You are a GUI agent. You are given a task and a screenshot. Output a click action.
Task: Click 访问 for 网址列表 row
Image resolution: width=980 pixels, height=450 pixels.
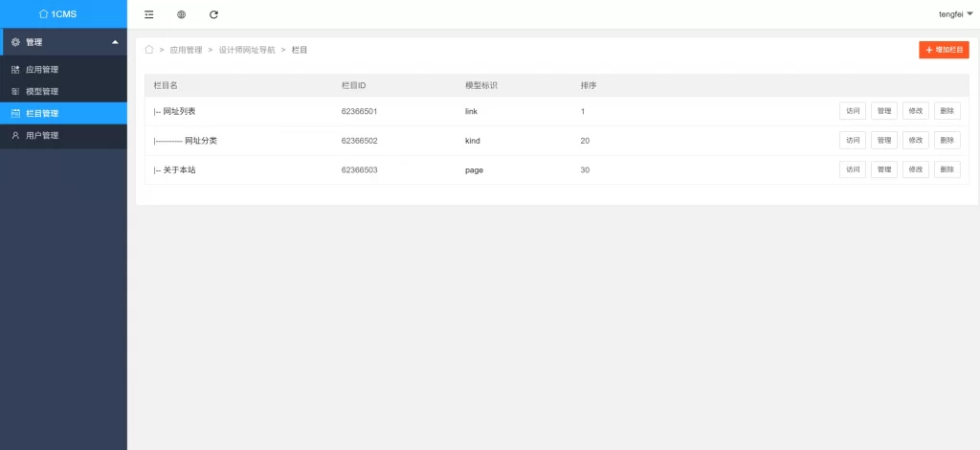pyautogui.click(x=853, y=111)
